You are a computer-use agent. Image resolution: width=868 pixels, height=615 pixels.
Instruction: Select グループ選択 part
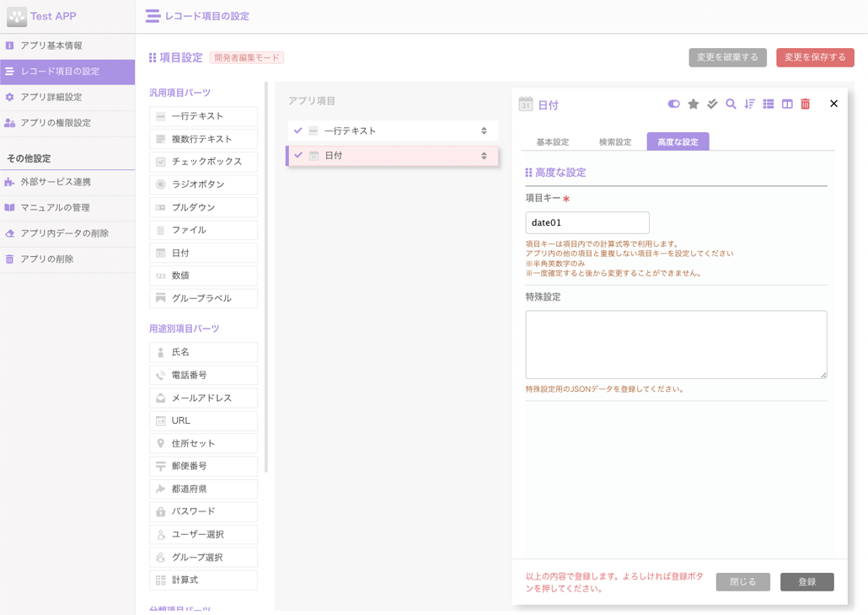203,558
